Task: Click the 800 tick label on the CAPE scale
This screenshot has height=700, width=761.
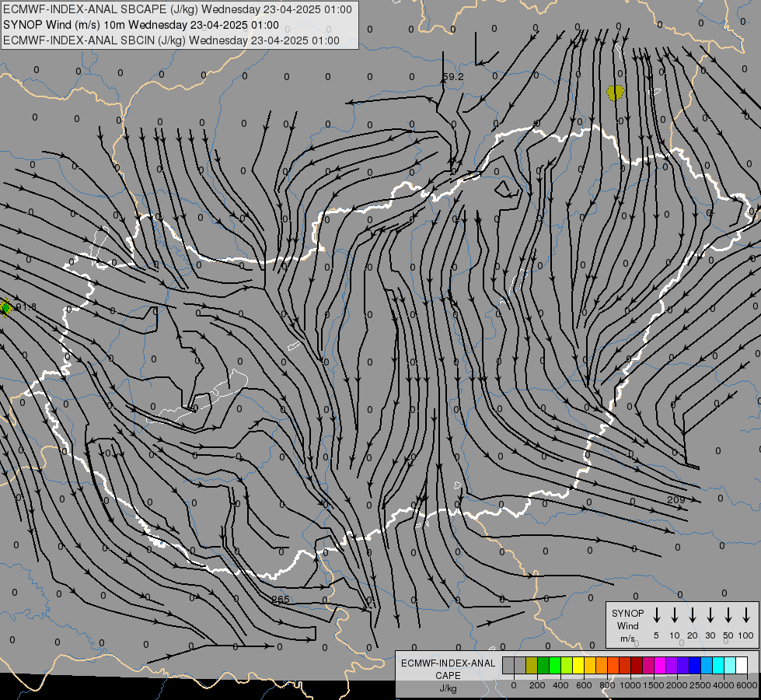Action: [607, 685]
